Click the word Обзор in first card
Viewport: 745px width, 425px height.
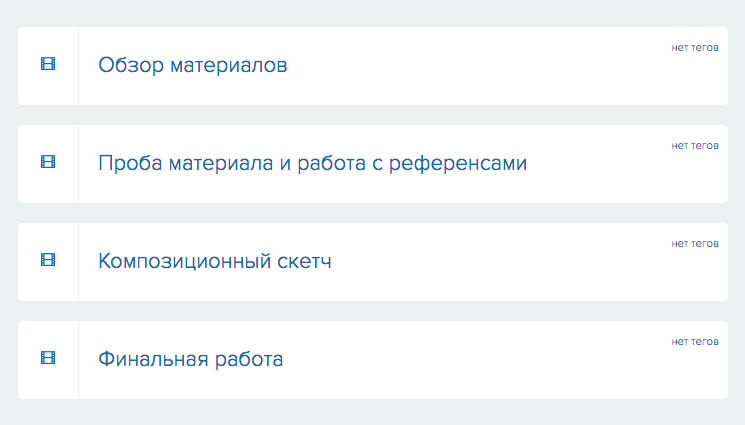[x=131, y=66]
